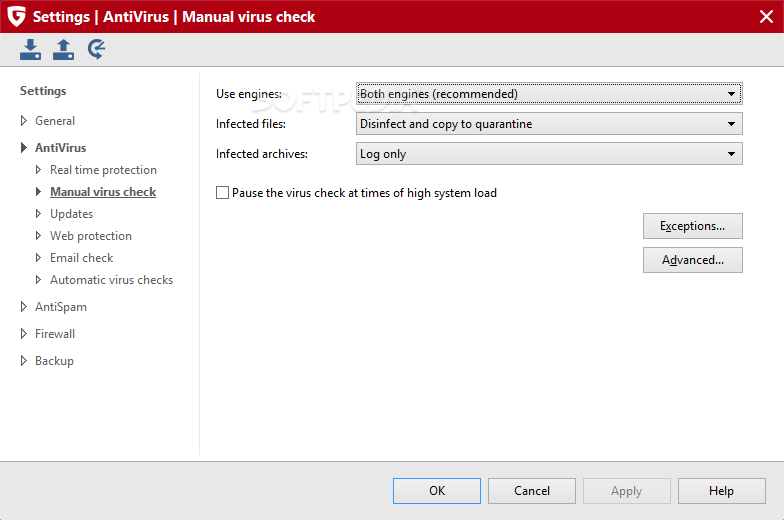Expand the Updates tree arrow
The width and height of the screenshot is (784, 520).
(x=38, y=214)
